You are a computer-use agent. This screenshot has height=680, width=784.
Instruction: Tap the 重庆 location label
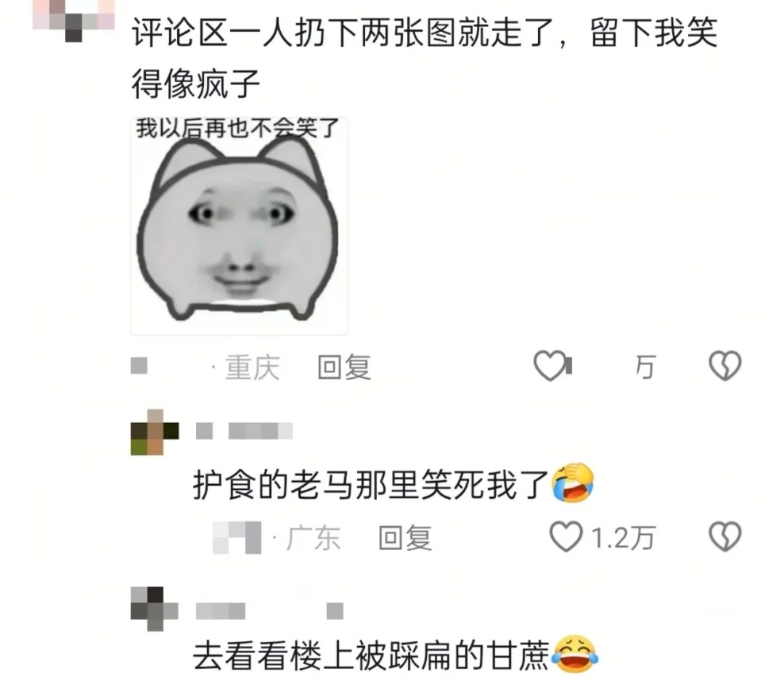253,367
